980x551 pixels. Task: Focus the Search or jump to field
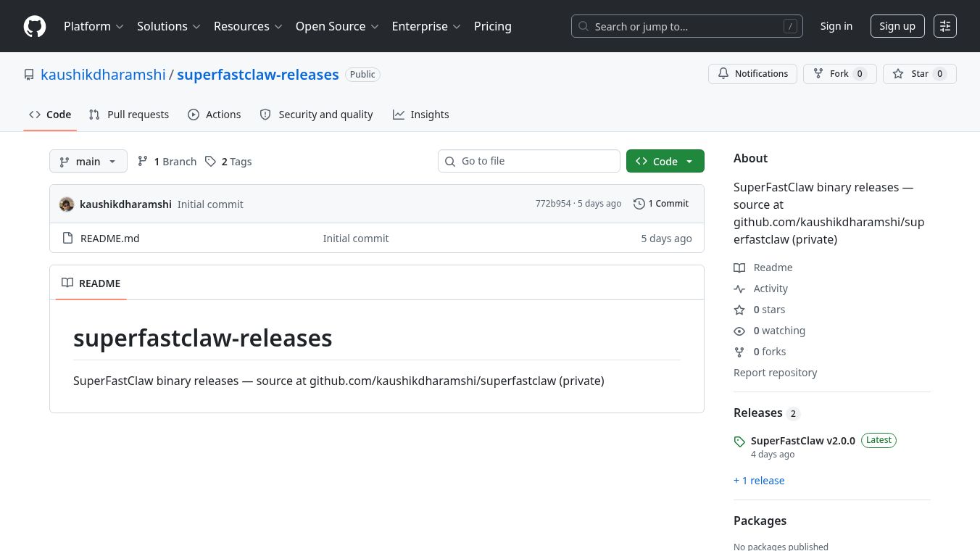point(687,26)
